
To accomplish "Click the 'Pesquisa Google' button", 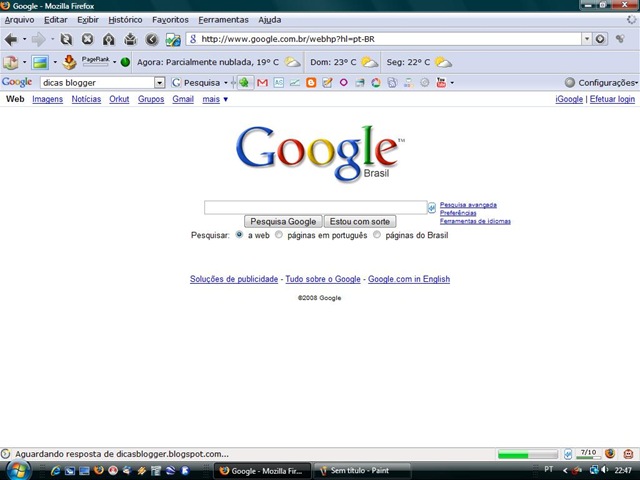I will tap(282, 221).
